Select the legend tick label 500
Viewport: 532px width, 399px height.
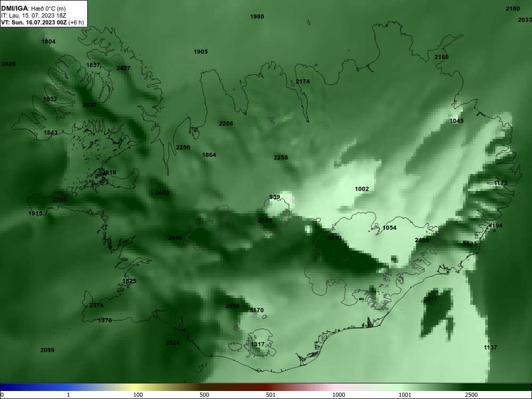(x=204, y=395)
